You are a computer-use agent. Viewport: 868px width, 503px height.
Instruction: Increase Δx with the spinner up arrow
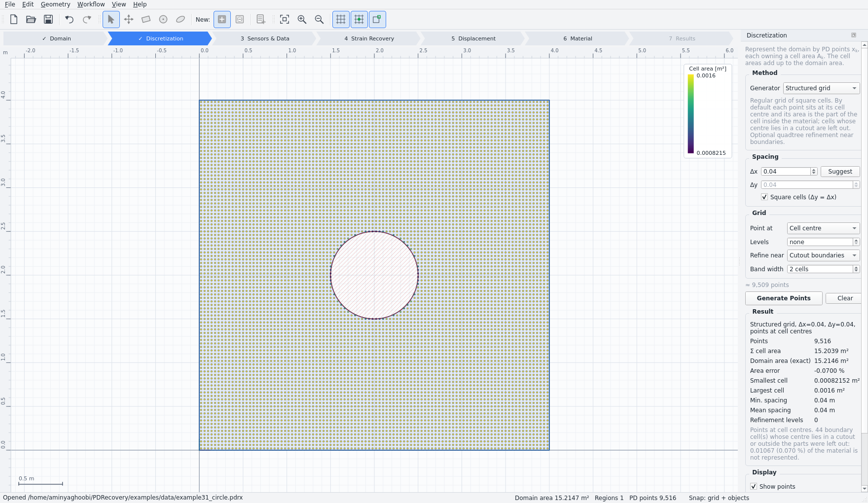[814, 169]
